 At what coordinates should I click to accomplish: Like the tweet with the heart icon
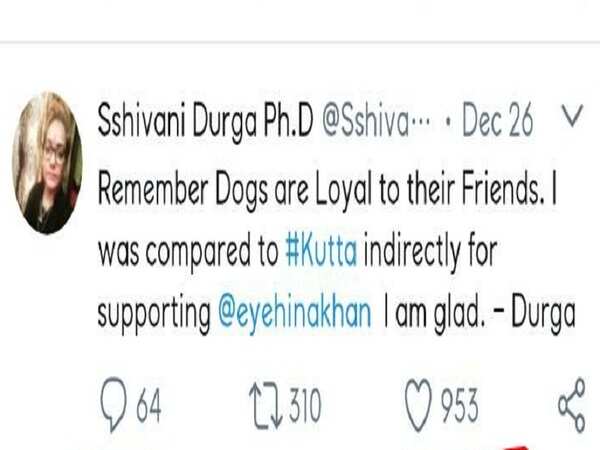[x=418, y=405]
